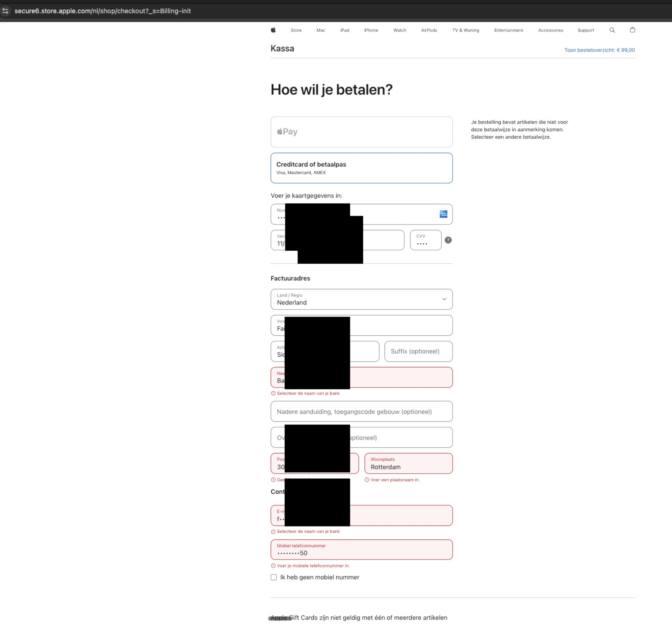Open the AirPods menu item
Viewport: 672px width, 624px height.
(x=429, y=30)
